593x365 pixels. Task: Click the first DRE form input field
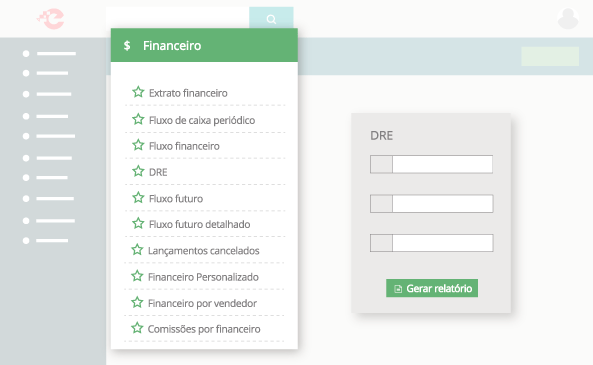click(432, 164)
